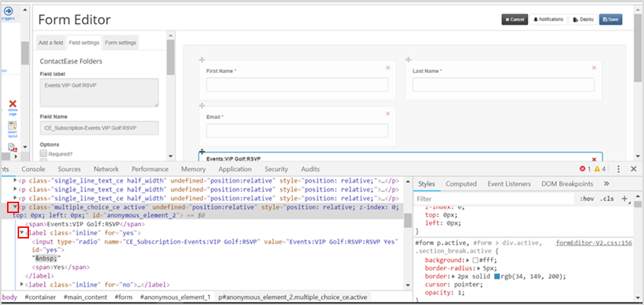The height and width of the screenshot is (305, 644).
Task: Show more Styles pane tabs chevron
Action: pyautogui.click(x=607, y=184)
